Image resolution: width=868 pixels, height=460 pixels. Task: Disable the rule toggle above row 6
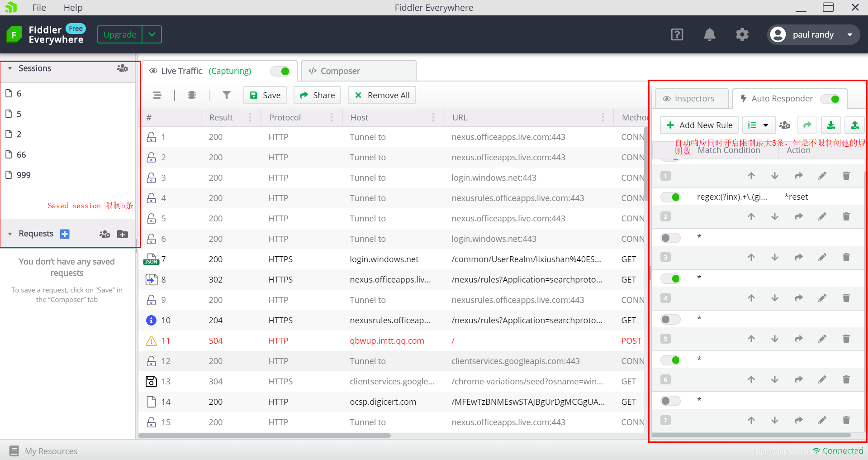pyautogui.click(x=670, y=360)
